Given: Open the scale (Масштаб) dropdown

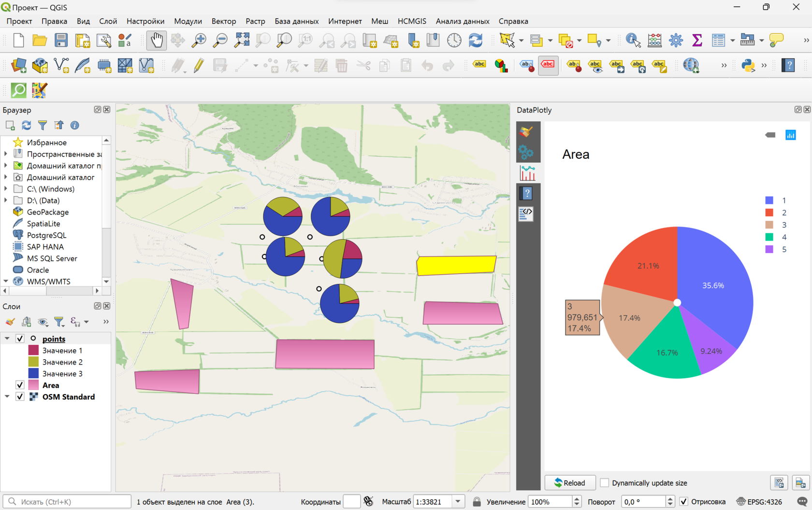Looking at the screenshot, I should pos(458,501).
